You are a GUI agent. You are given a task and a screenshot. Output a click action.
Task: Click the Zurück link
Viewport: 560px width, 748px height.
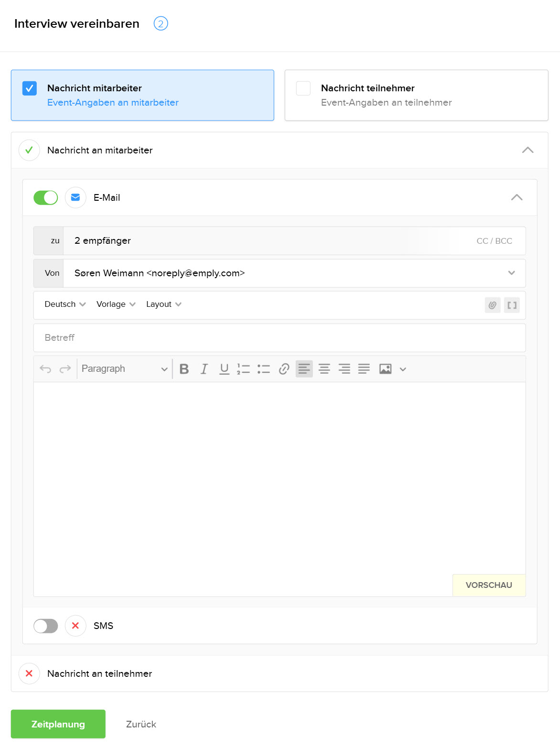[x=141, y=724]
